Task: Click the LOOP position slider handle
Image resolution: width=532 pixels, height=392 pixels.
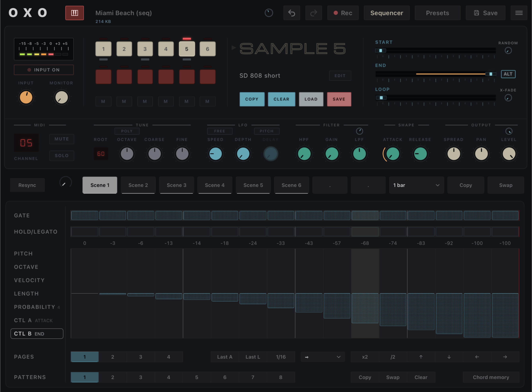Action: [x=381, y=98]
